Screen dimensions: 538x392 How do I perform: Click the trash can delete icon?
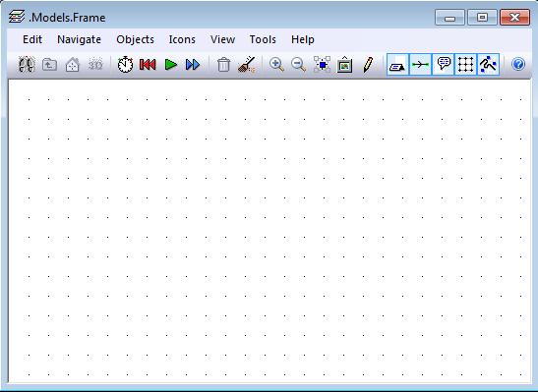click(x=223, y=65)
